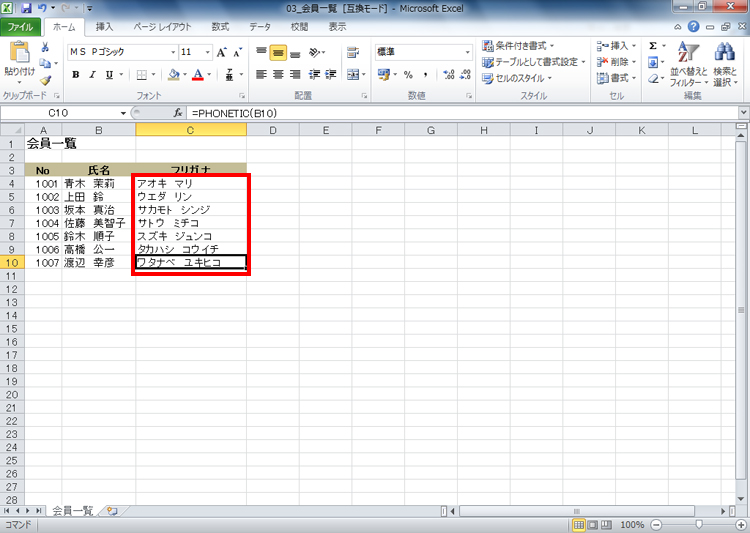The image size is (750, 533).
Task: Click the Merge and Center icon
Action: click(x=353, y=75)
